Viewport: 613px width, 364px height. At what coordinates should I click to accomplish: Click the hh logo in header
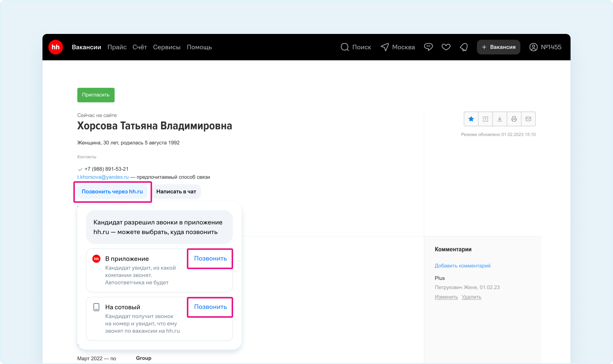pos(56,47)
